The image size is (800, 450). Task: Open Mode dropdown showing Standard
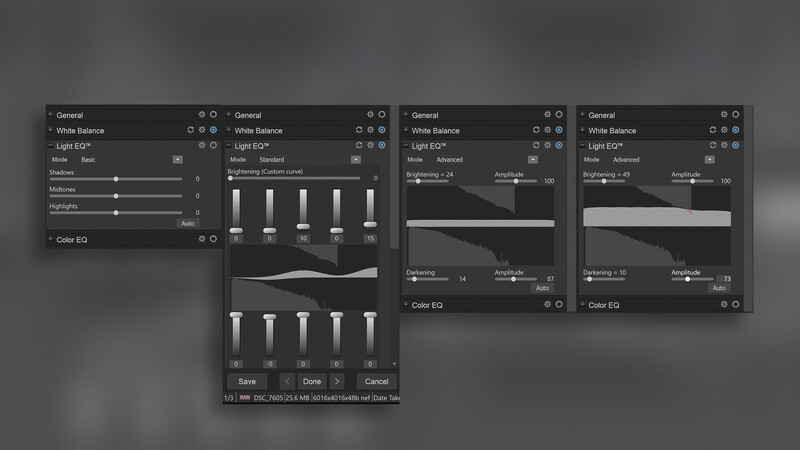(356, 160)
